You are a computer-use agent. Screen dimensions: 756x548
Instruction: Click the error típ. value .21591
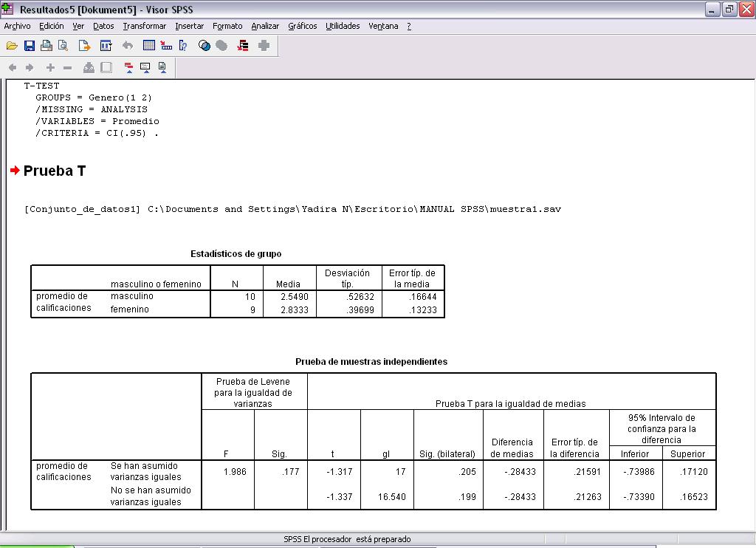[x=587, y=472]
